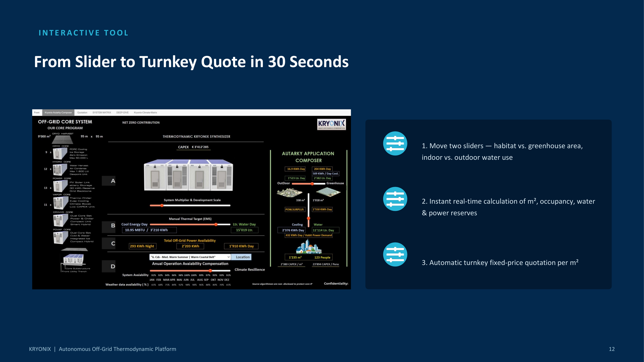Viewport: 644px width, 362px height.
Task: Select the VAPOR CORE unit image
Action: (x=61, y=203)
